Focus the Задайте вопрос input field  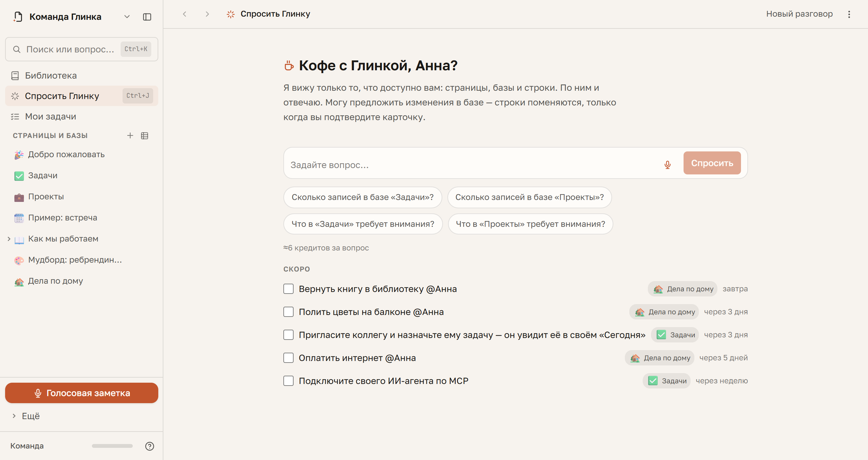474,165
